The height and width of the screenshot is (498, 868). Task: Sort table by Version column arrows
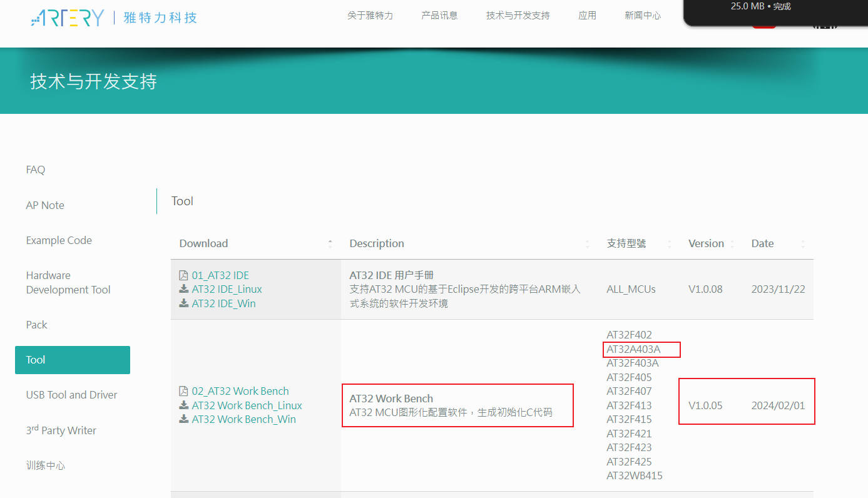tap(732, 244)
